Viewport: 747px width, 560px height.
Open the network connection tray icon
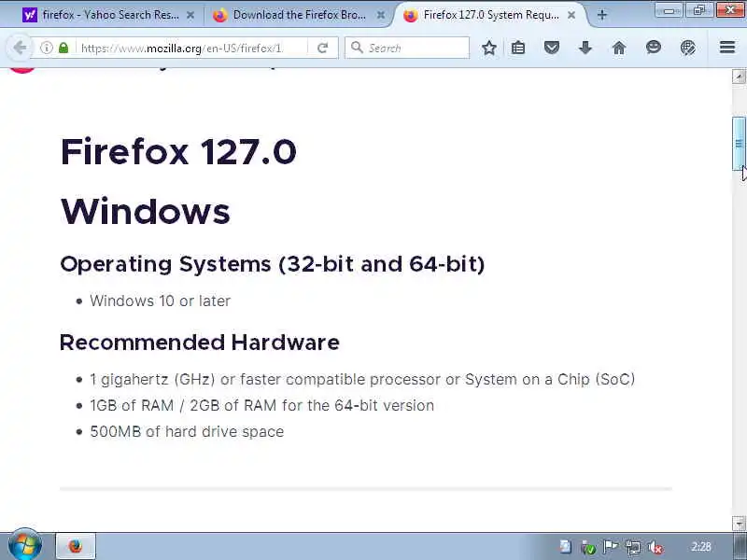coord(633,547)
